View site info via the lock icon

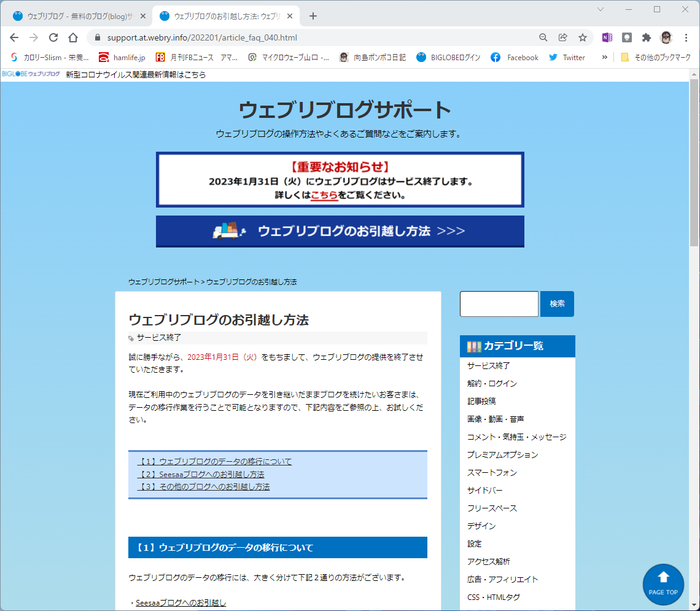point(97,37)
